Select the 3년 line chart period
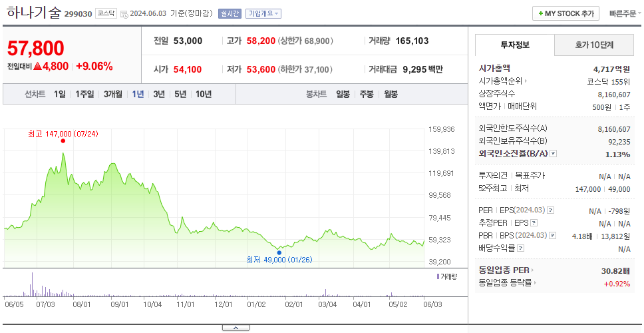 click(159, 94)
